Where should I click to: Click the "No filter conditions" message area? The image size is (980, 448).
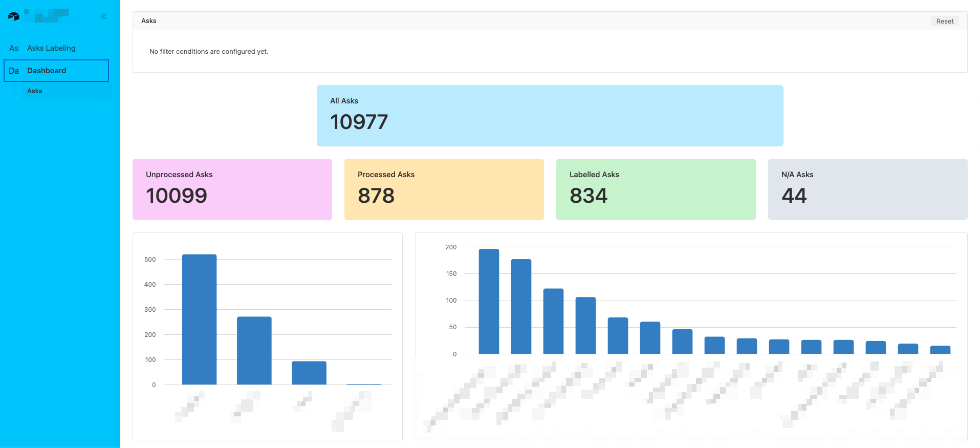coord(209,51)
